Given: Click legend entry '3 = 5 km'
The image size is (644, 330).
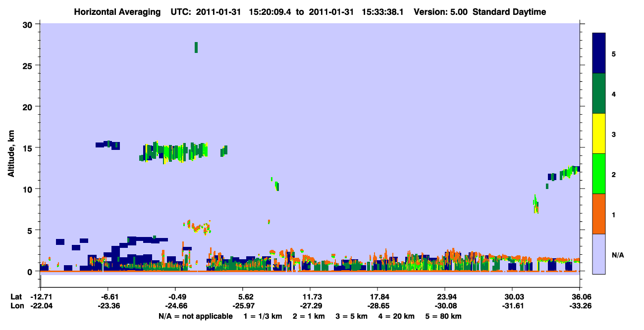Looking at the screenshot, I should pyautogui.click(x=352, y=316).
